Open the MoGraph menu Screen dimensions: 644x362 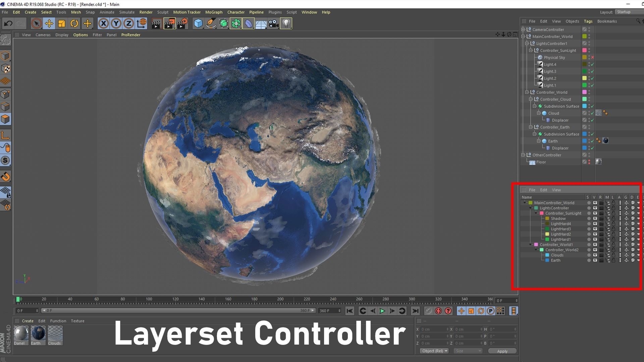pos(214,12)
